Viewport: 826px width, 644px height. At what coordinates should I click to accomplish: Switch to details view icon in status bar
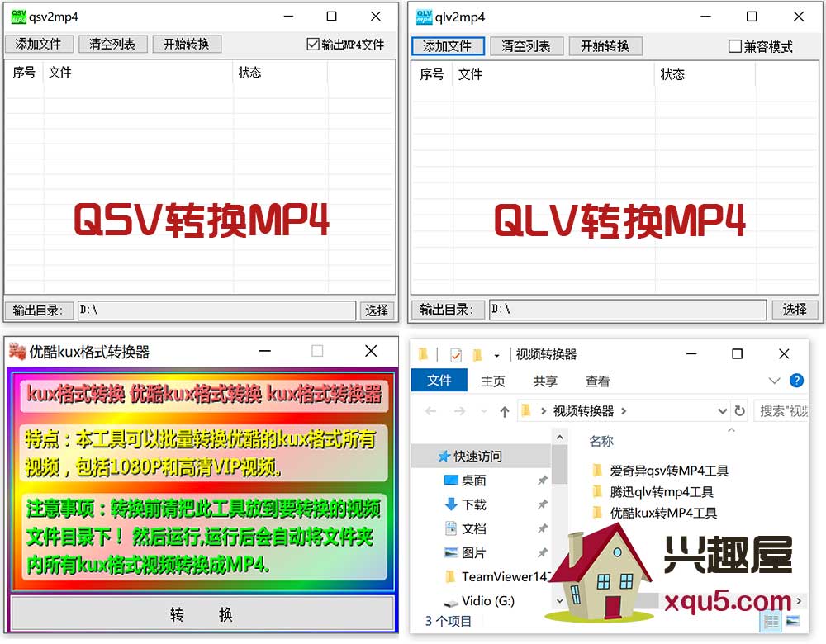(771, 622)
